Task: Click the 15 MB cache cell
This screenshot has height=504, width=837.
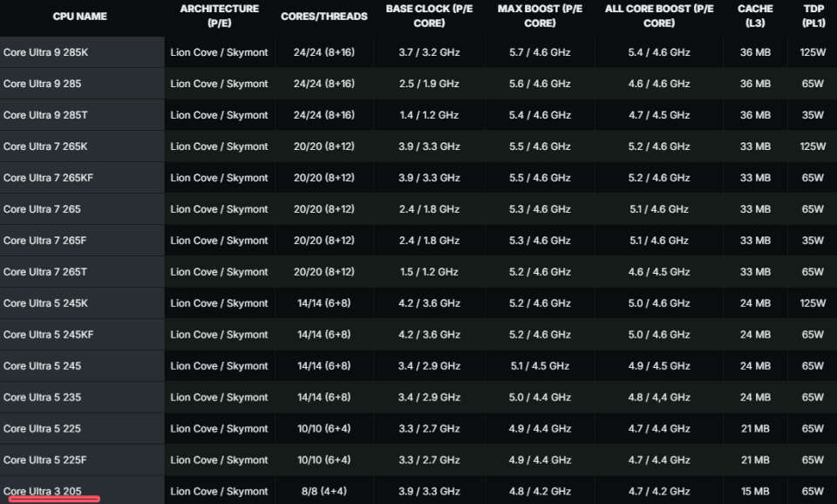Action: point(755,492)
